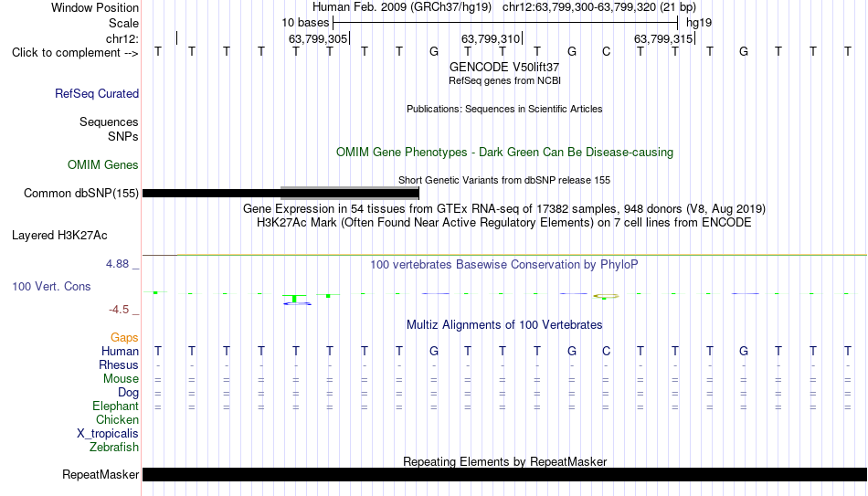
Task: Click 'Publications: Sequences in Scientific Articles' title
Action: pyautogui.click(x=504, y=109)
